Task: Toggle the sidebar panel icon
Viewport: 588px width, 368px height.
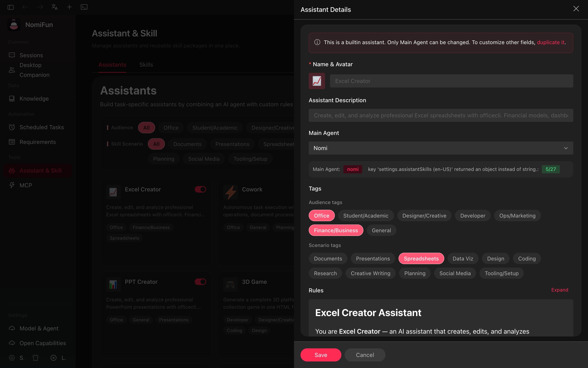Action: [11, 7]
